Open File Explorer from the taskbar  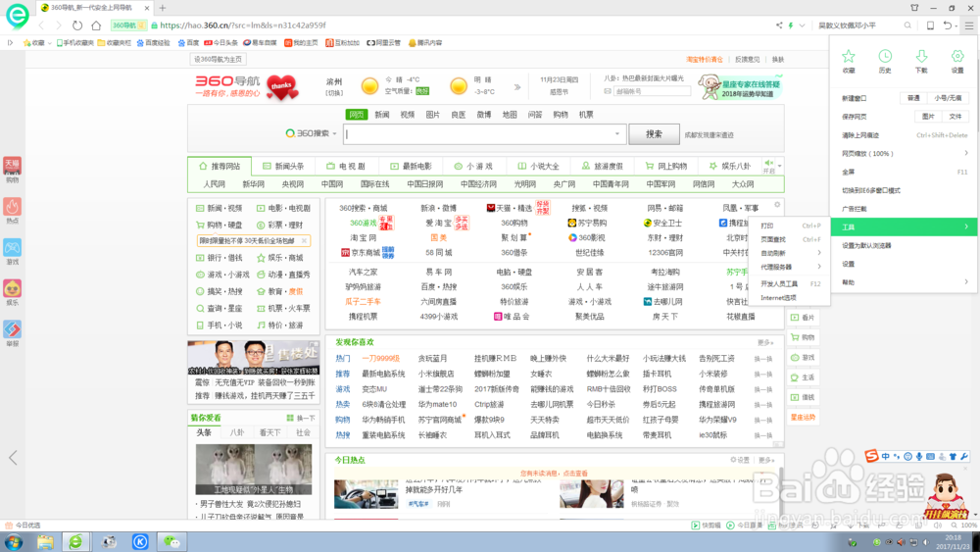(45, 542)
